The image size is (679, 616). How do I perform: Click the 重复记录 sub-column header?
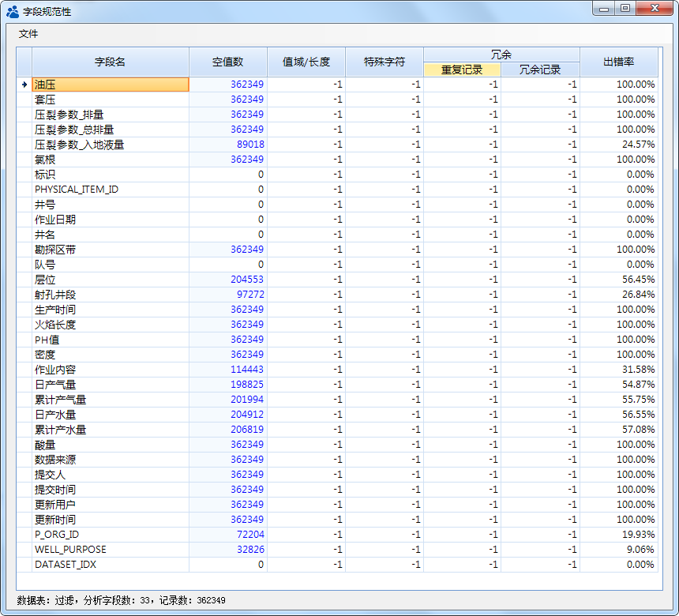pyautogui.click(x=462, y=69)
